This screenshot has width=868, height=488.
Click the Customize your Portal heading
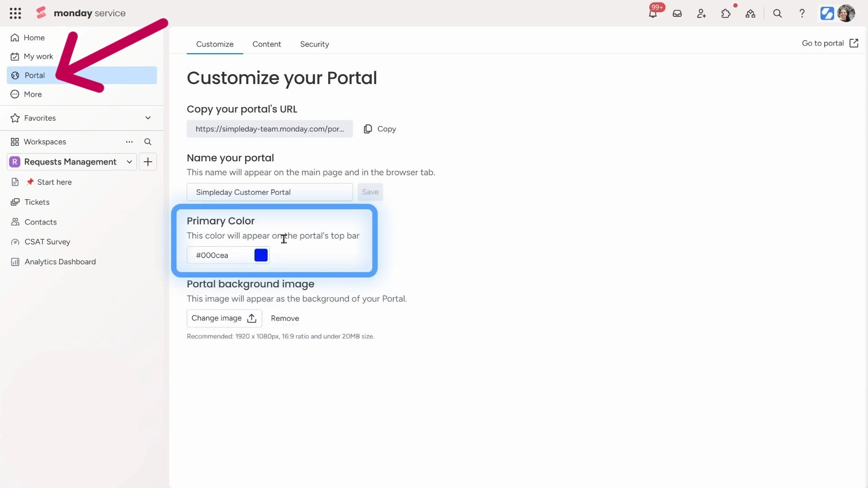tap(282, 78)
